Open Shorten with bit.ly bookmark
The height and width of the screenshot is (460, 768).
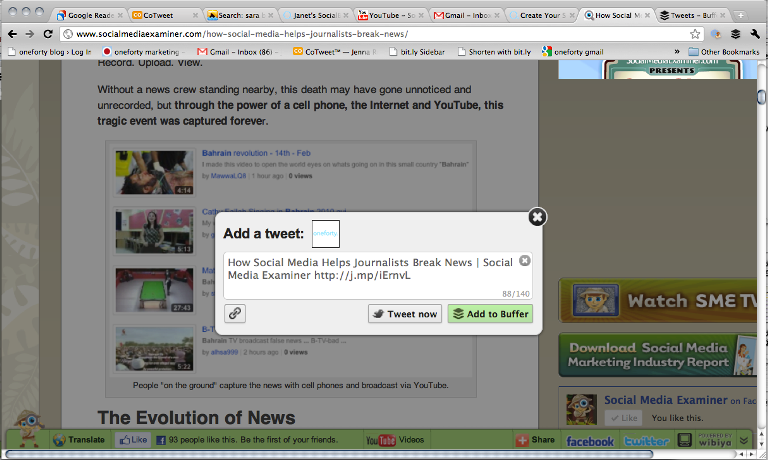(x=495, y=51)
